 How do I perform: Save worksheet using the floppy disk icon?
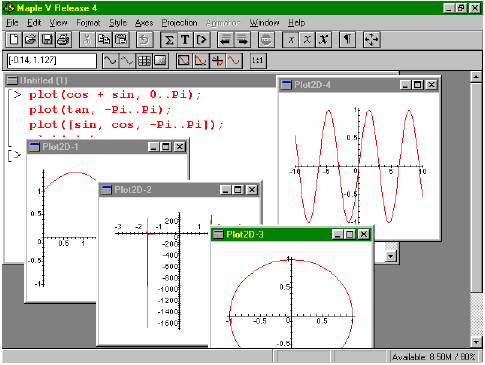47,40
